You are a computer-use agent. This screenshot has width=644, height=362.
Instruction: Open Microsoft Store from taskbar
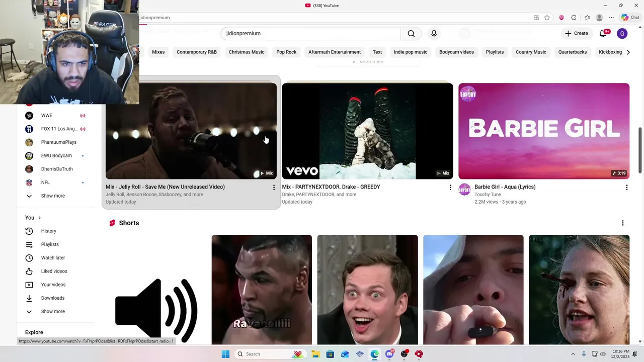point(330,354)
